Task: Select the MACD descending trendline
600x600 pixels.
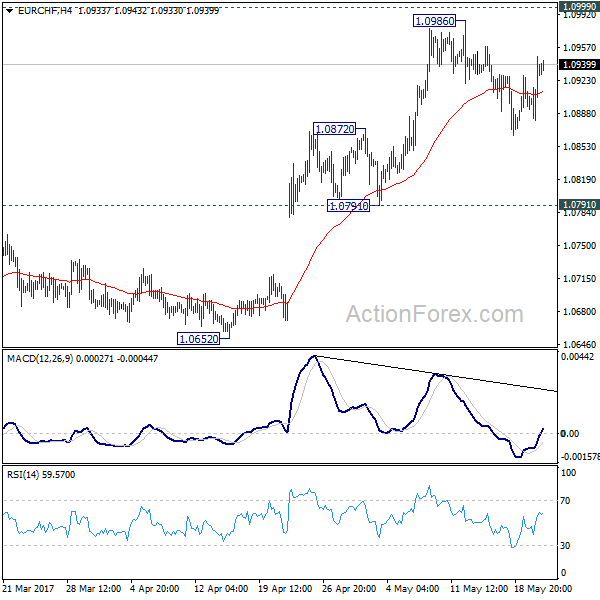Action: [x=435, y=374]
